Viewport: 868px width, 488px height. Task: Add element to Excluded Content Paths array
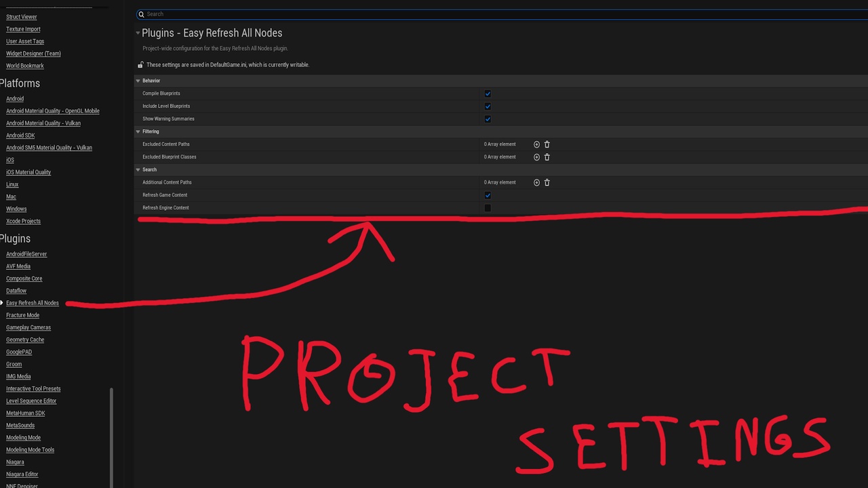tap(536, 144)
